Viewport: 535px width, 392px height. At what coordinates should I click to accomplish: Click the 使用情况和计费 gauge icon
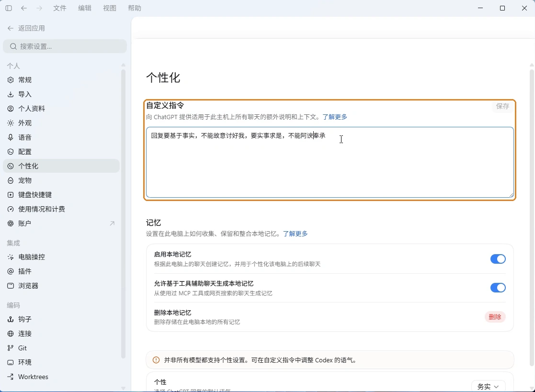tap(11, 209)
